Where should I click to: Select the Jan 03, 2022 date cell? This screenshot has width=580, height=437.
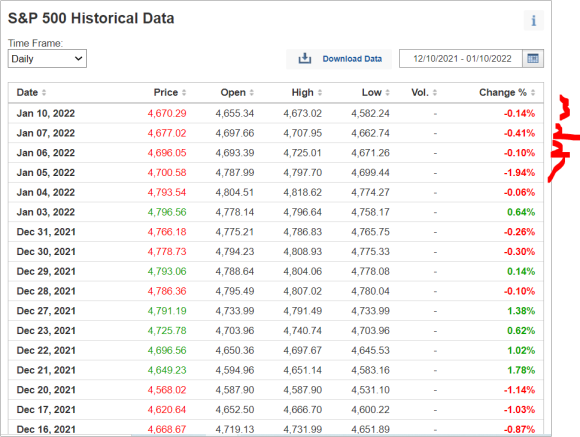coord(46,212)
